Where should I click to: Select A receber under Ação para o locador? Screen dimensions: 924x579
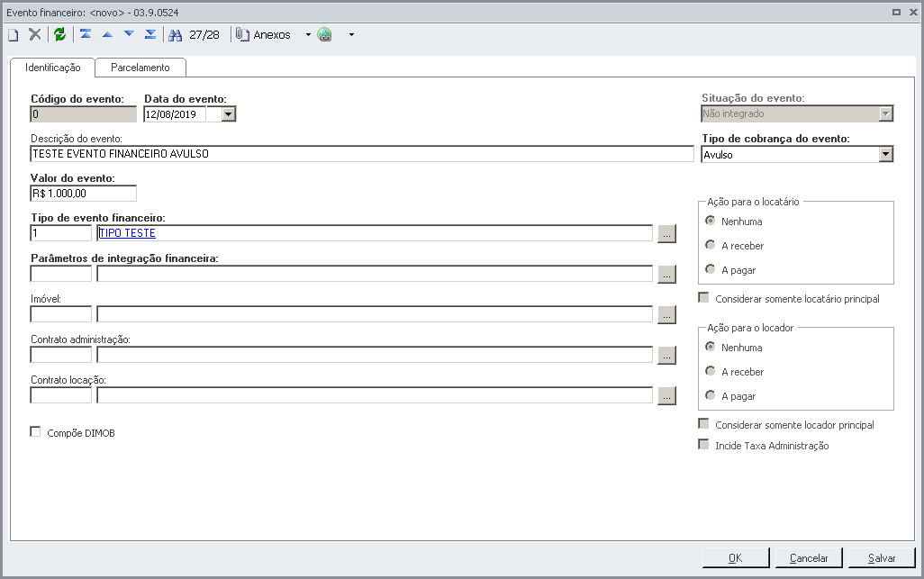710,371
